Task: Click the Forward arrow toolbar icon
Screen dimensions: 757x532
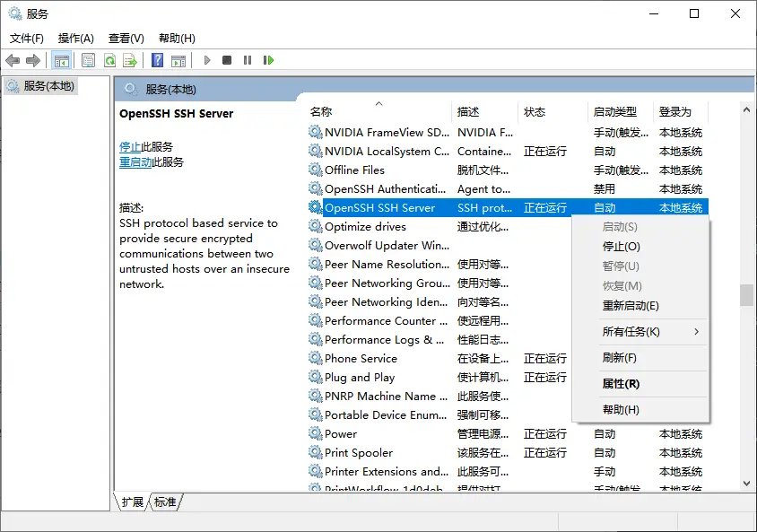Action: [x=33, y=61]
